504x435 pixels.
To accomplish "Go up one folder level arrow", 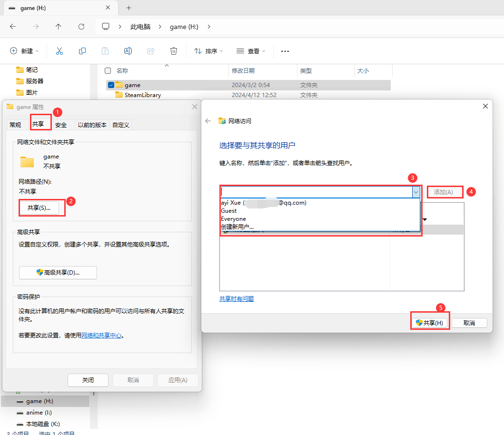I will [58, 26].
